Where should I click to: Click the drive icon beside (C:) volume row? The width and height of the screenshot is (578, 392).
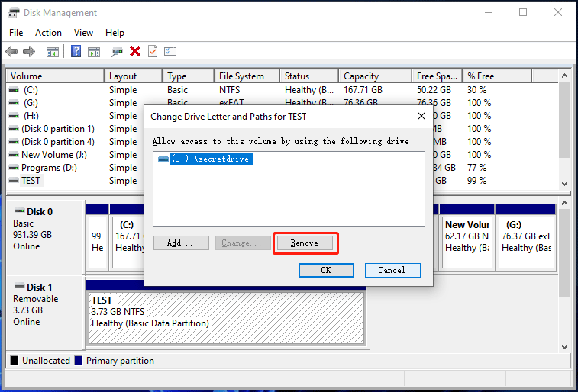coord(14,90)
